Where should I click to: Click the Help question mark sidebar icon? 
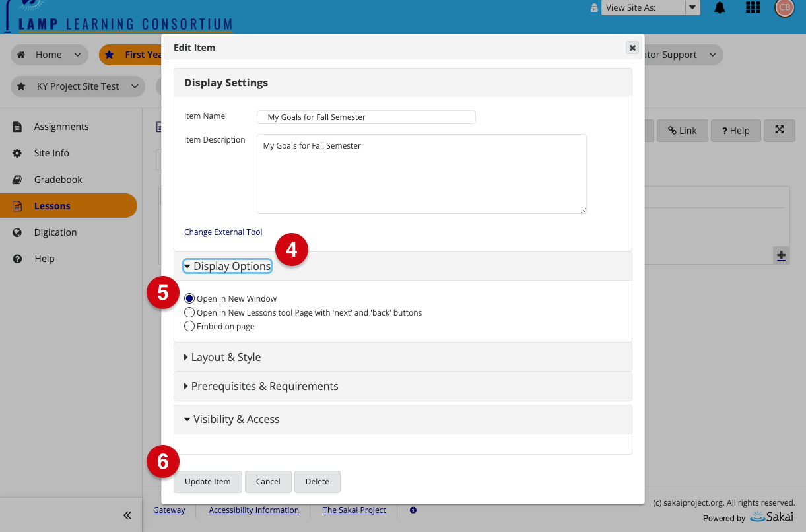pos(18,259)
